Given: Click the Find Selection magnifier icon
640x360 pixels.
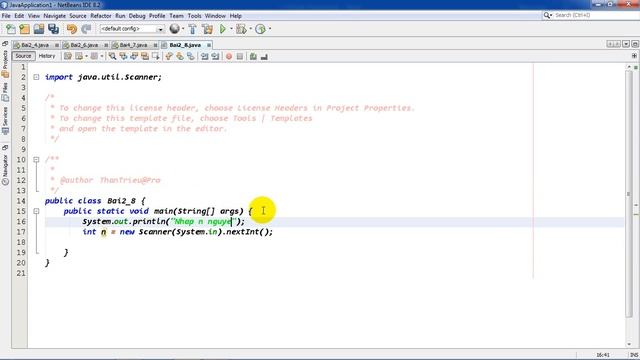Looking at the screenshot, I should 112,56.
